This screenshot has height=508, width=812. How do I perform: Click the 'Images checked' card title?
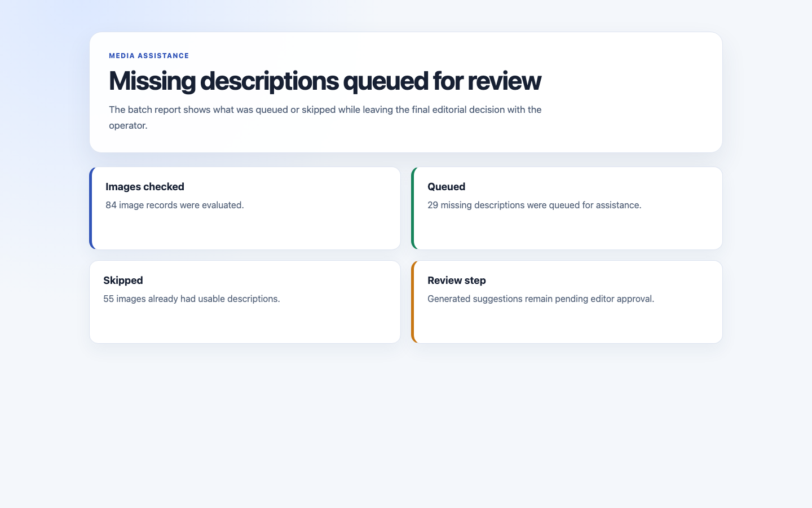coord(145,187)
